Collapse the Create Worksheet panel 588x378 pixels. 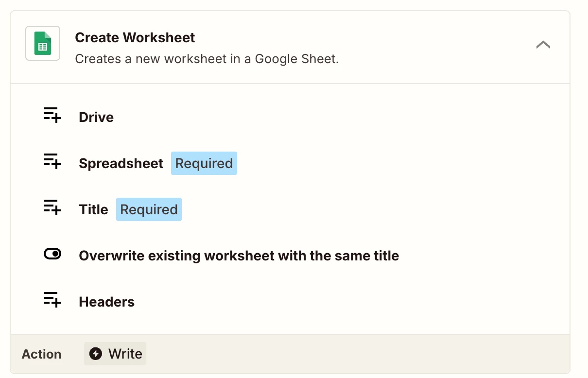click(x=543, y=45)
